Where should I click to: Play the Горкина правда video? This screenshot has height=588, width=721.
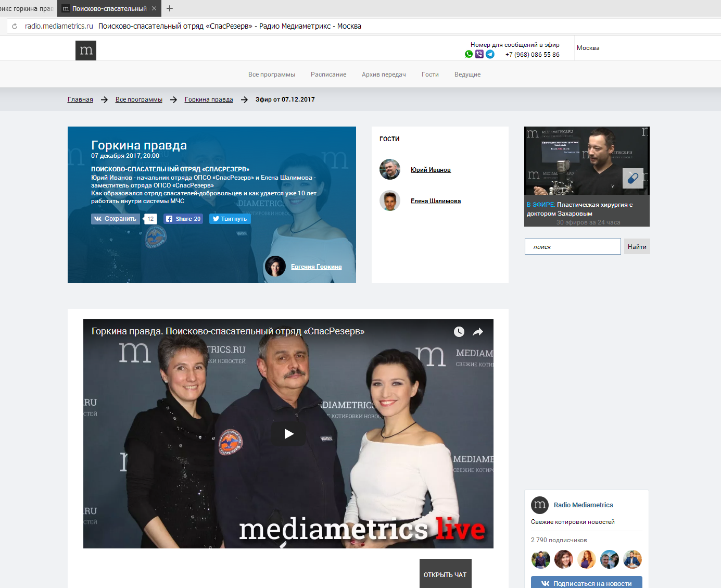pyautogui.click(x=288, y=434)
